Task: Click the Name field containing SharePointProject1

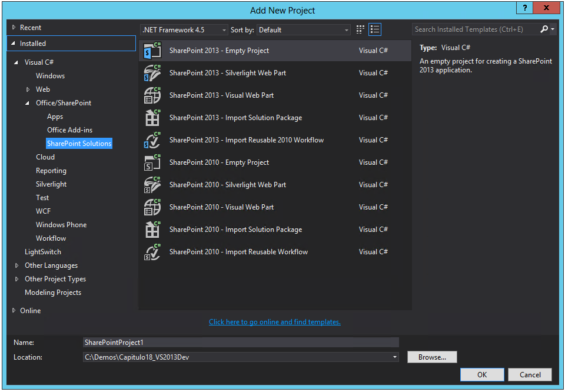Action: [x=241, y=343]
